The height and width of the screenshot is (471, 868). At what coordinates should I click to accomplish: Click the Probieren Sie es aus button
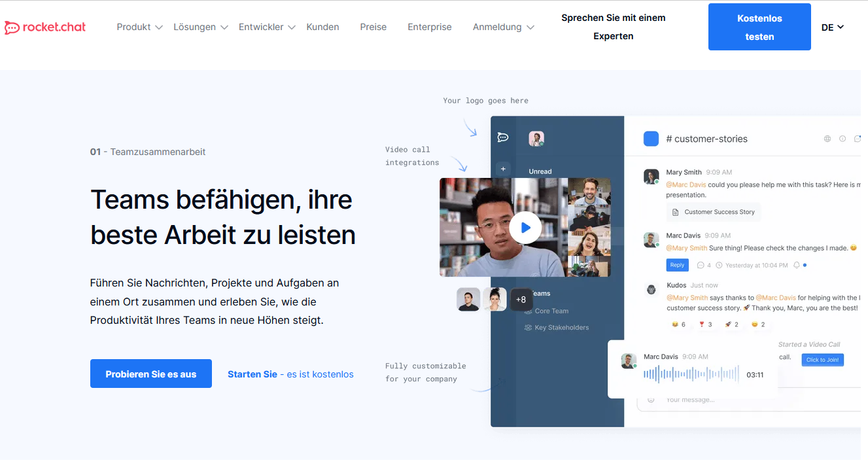tap(151, 374)
